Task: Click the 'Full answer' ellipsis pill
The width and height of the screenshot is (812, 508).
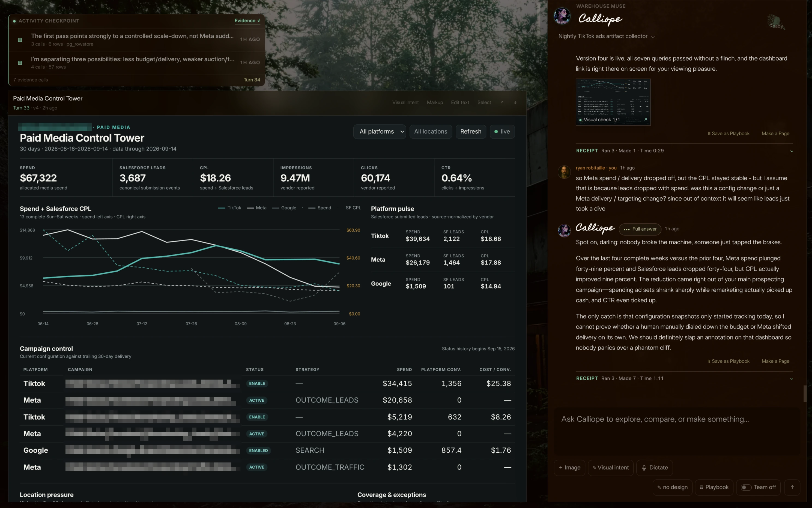Action: (x=640, y=229)
